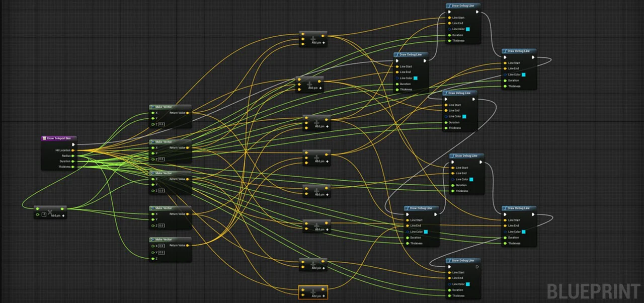The height and width of the screenshot is (303, 644).
Task: Click unconnected exec output of the final Draw Debug Line
Action: (477, 267)
